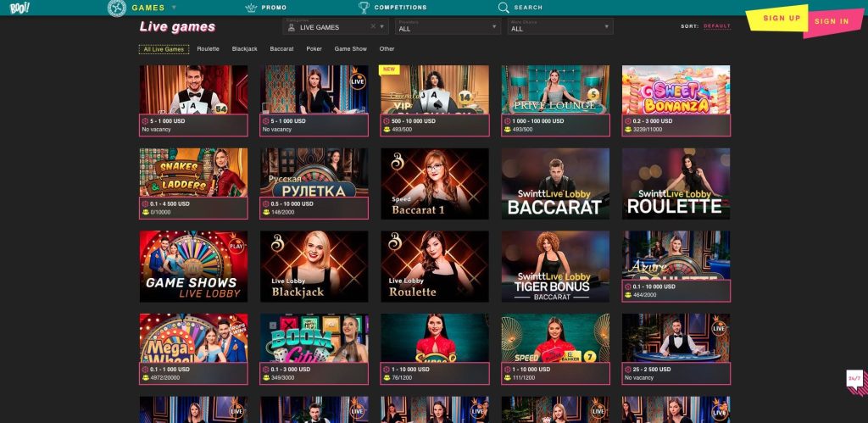Click players icon next to 464/2000
This screenshot has width=868, height=423.
coord(628,295)
